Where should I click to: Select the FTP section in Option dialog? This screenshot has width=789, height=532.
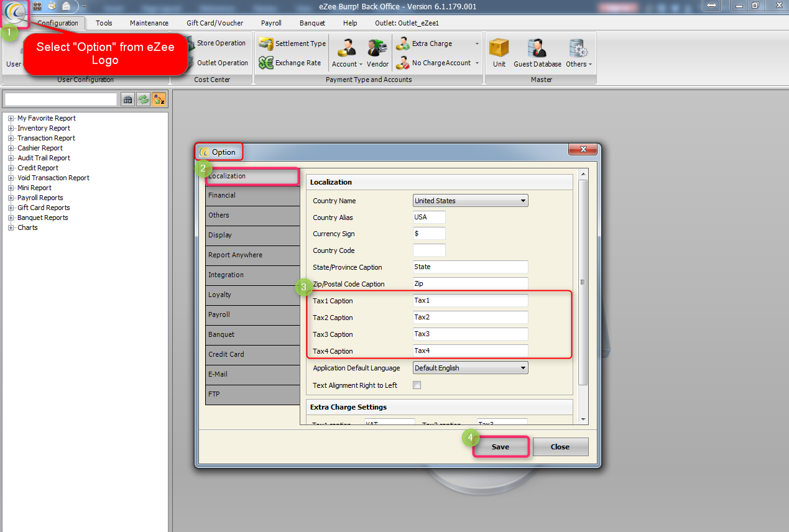coord(252,394)
